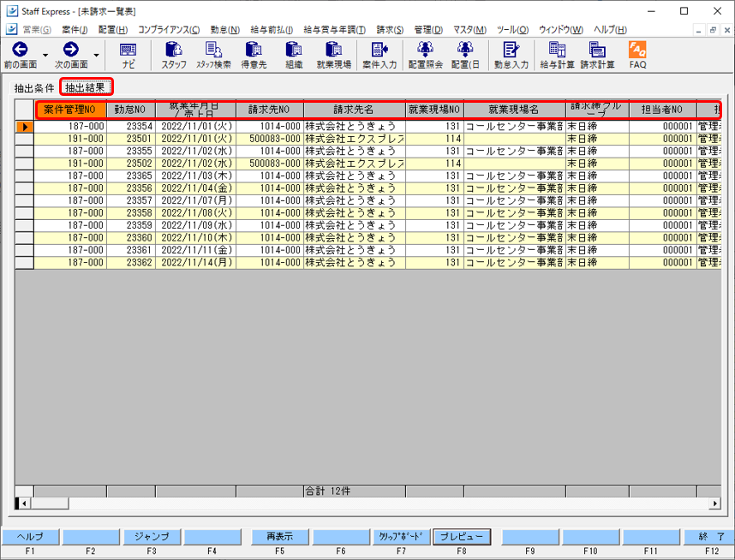Click the ジャンプ F3 button
The image size is (735, 560).
[x=152, y=537]
